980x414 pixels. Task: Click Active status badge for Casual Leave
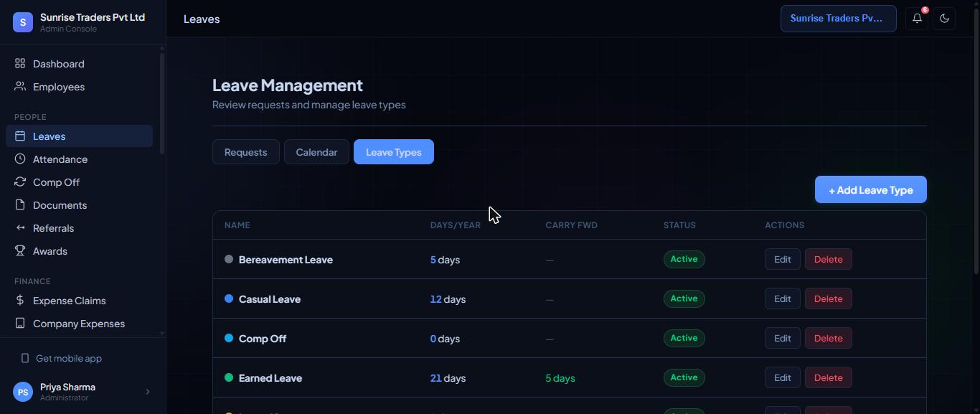[x=684, y=298]
